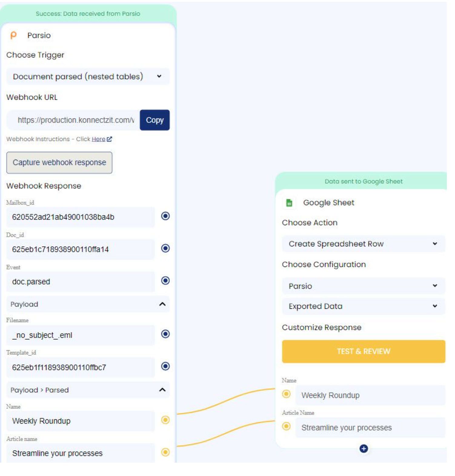The image size is (455, 476).
Task: Click the yellow connector dot beside Weekly Roundup in Parsio
Action: pyautogui.click(x=165, y=420)
